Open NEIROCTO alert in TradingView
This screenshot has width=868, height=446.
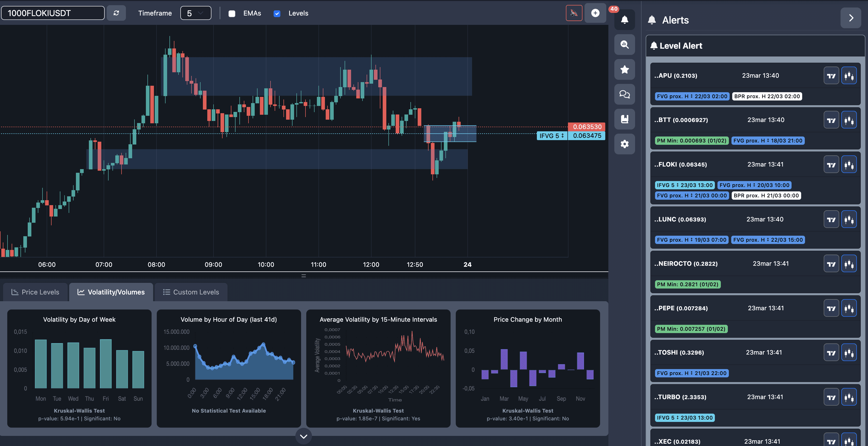(x=831, y=264)
